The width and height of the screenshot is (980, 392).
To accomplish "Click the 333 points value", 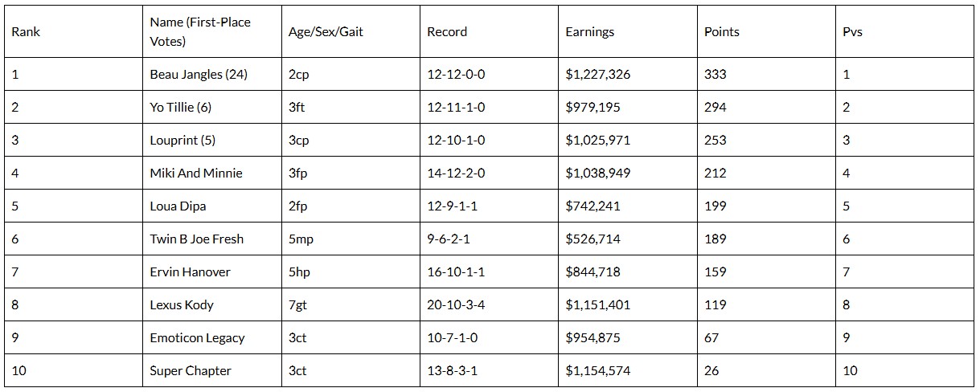I will [x=715, y=74].
